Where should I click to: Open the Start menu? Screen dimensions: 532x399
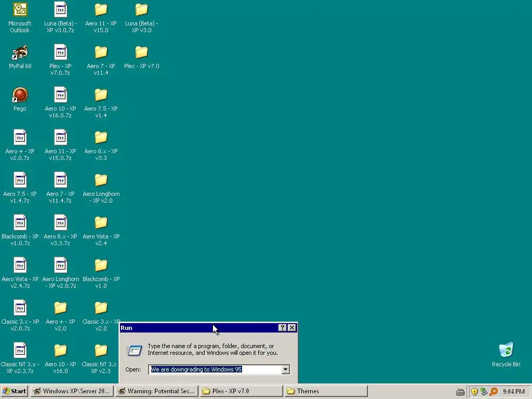pyautogui.click(x=15, y=391)
